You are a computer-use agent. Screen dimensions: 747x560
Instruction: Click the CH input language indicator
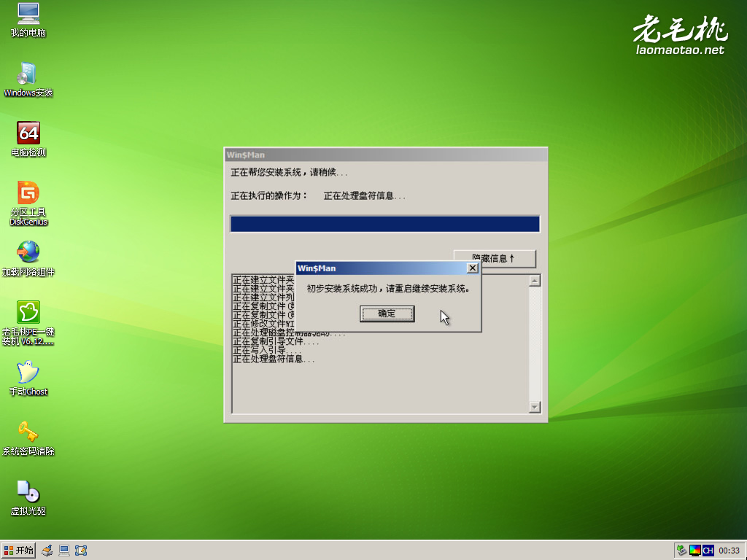coord(708,551)
